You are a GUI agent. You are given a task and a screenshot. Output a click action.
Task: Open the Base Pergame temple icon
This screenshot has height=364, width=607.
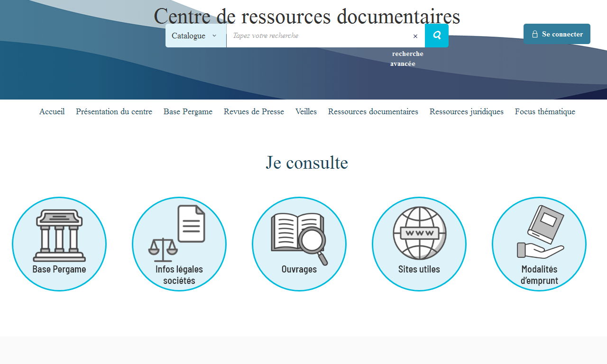click(59, 236)
